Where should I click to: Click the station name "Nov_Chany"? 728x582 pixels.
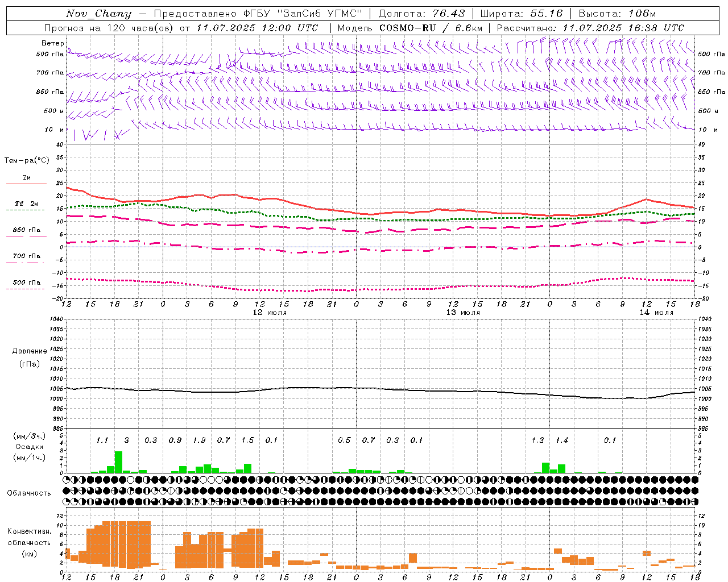click(x=99, y=14)
